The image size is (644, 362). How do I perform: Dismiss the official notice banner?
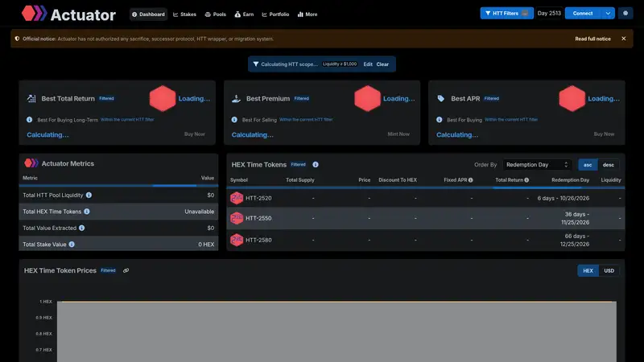(x=623, y=39)
